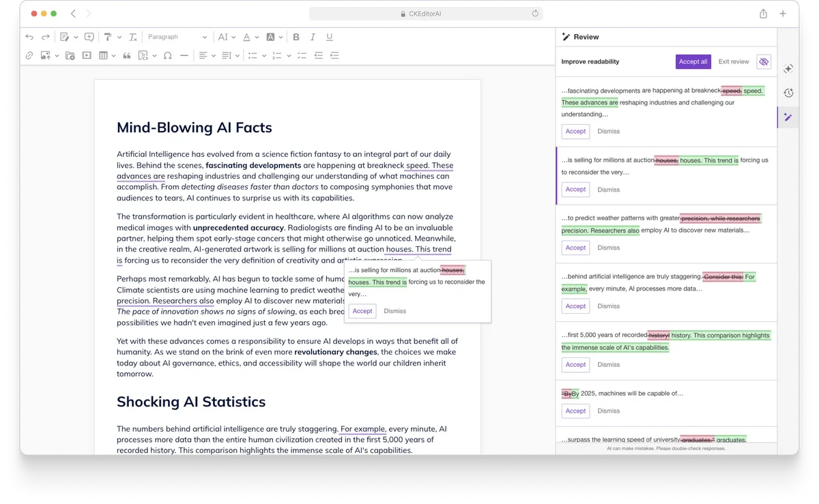Open the AI assistant sparkle sidebar icon
This screenshot has height=504, width=819.
coord(788,69)
